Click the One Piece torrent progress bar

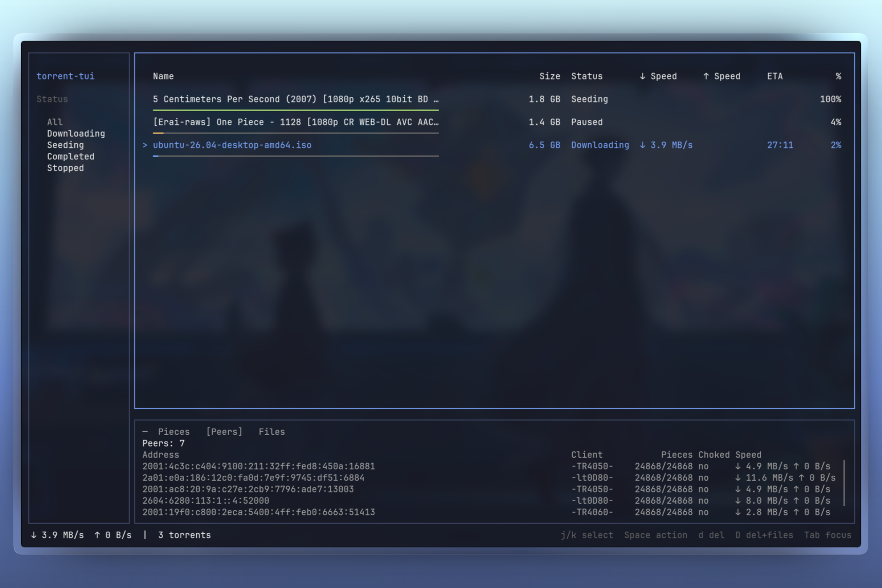[296, 133]
